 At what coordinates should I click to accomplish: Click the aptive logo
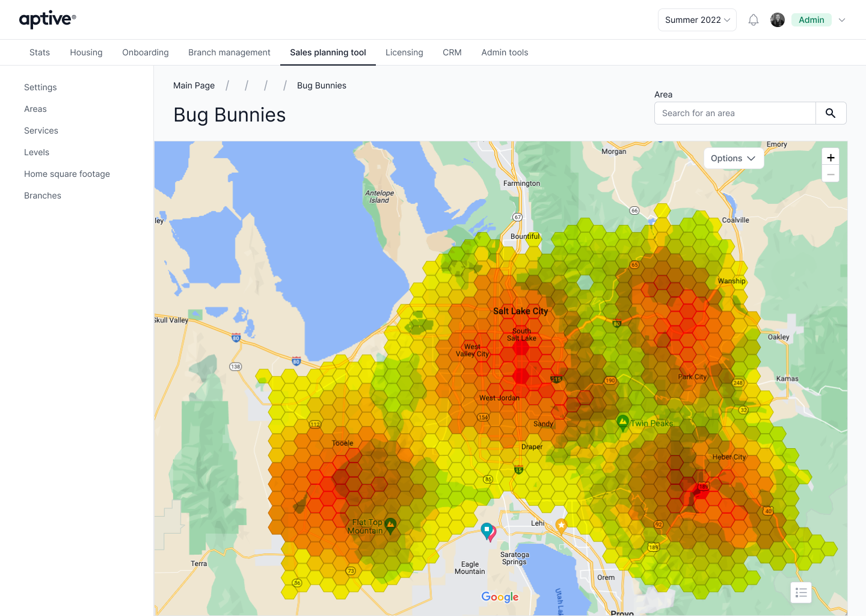click(48, 20)
